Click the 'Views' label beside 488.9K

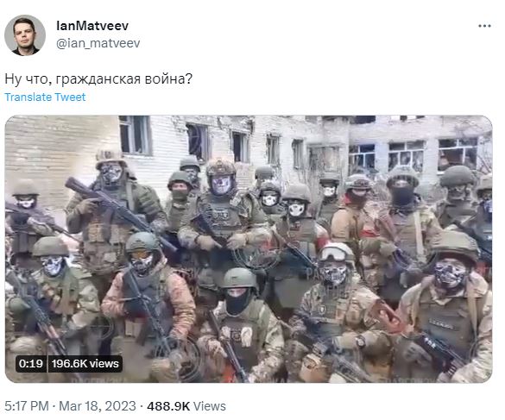(210, 406)
